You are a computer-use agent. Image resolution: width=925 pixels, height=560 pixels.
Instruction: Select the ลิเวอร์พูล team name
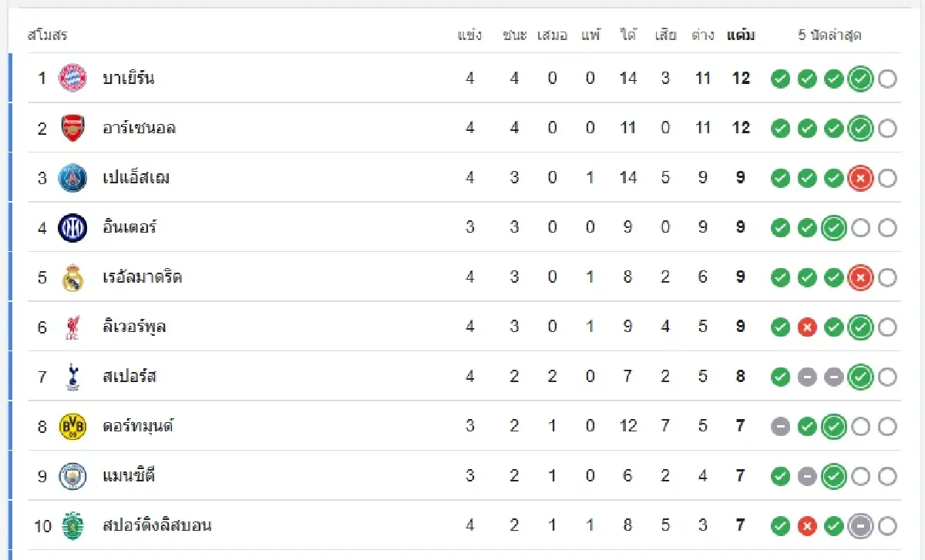(x=133, y=327)
